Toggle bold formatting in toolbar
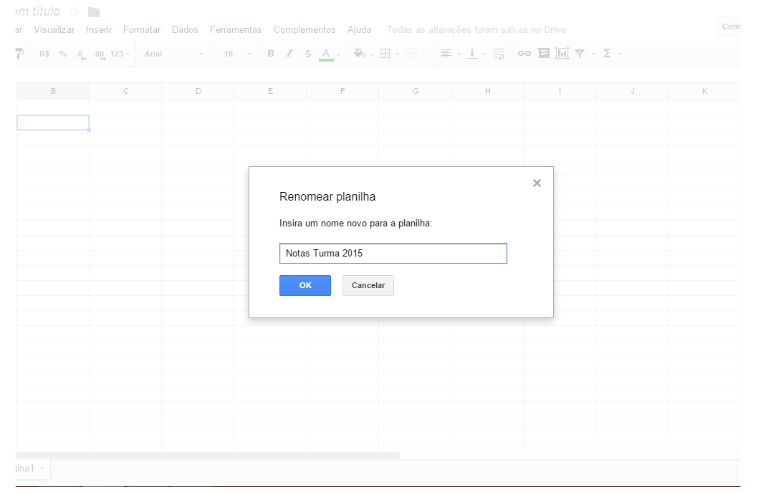 point(270,53)
